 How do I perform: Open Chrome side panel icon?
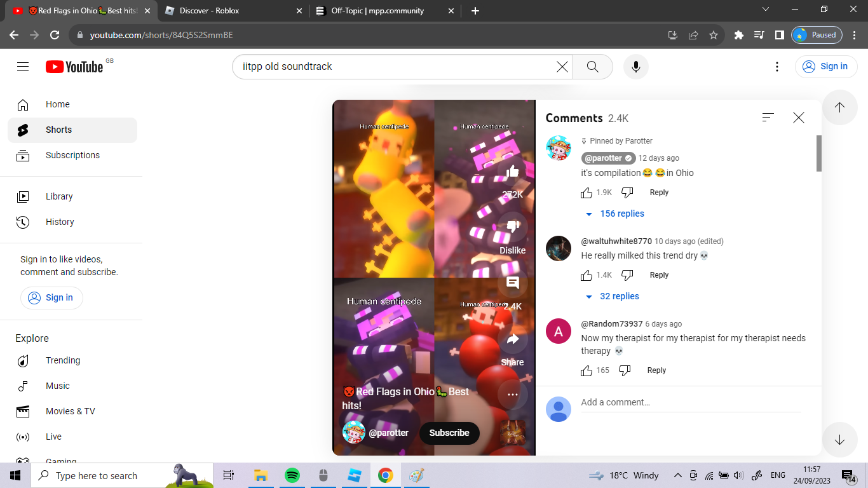(x=780, y=35)
